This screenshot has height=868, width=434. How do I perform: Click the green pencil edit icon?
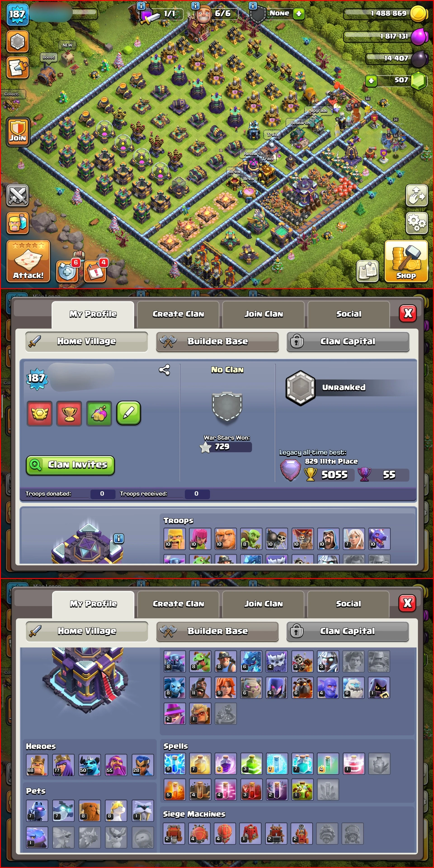click(129, 413)
